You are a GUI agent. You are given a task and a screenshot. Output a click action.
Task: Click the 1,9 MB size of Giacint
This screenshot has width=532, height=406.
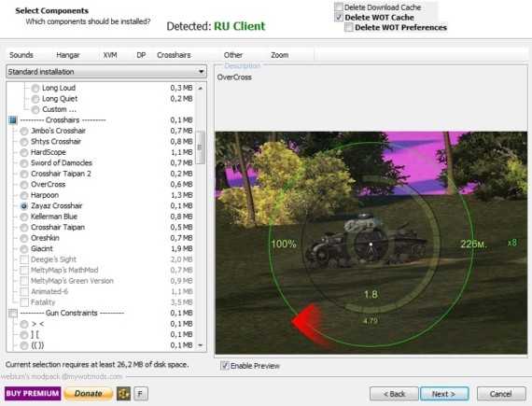click(x=181, y=248)
